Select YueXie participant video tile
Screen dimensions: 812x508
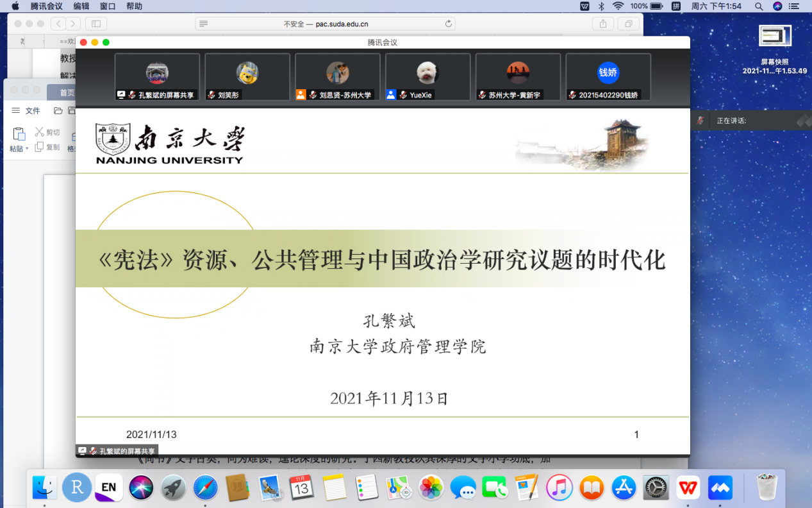427,77
